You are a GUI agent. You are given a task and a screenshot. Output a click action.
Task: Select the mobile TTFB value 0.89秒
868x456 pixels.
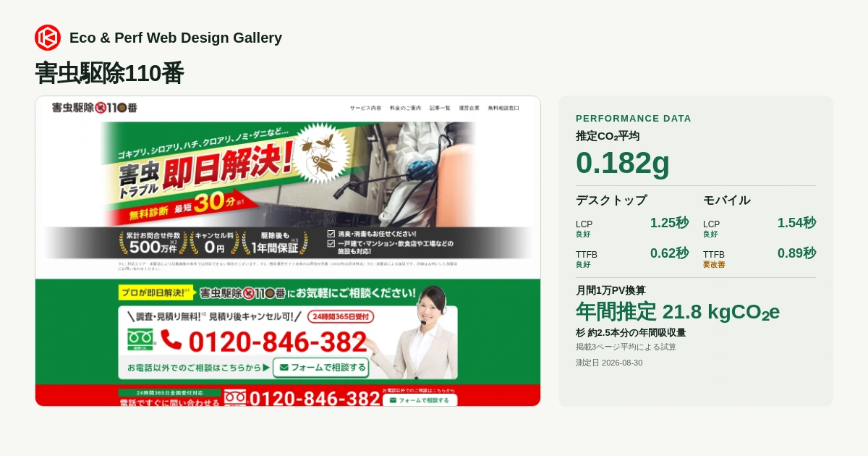click(796, 253)
